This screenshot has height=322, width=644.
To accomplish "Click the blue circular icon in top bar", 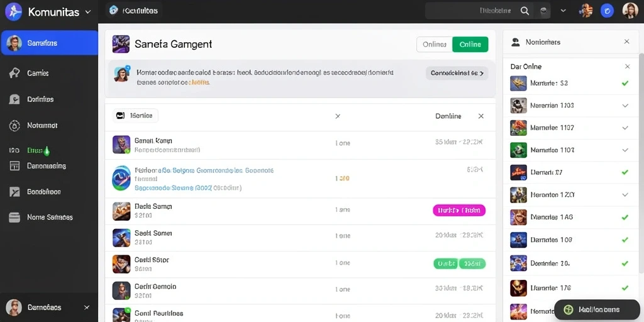I will 607,11.
